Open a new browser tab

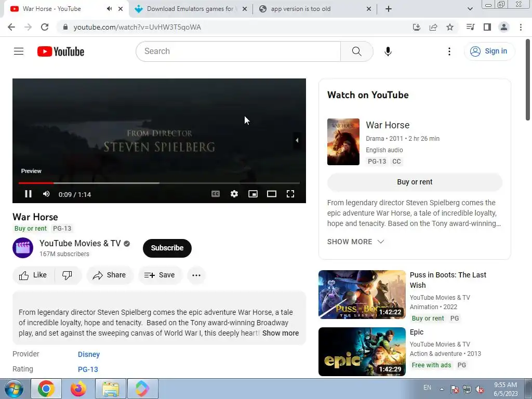pyautogui.click(x=389, y=9)
